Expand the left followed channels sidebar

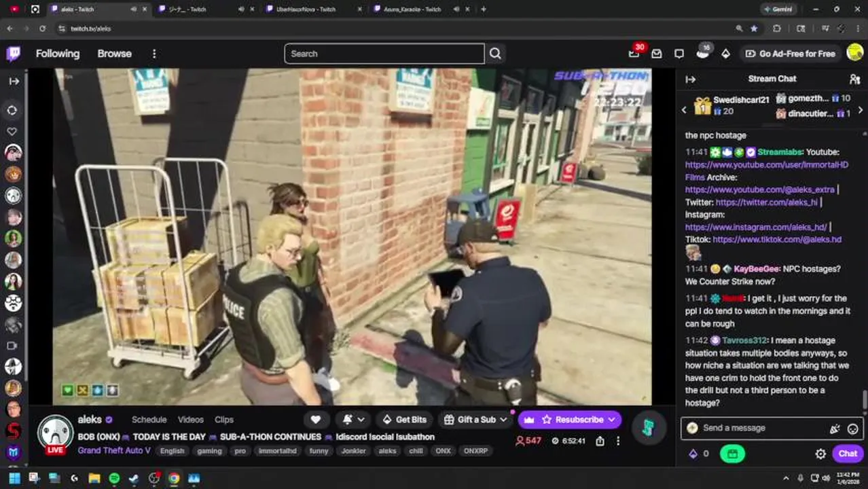(x=14, y=81)
